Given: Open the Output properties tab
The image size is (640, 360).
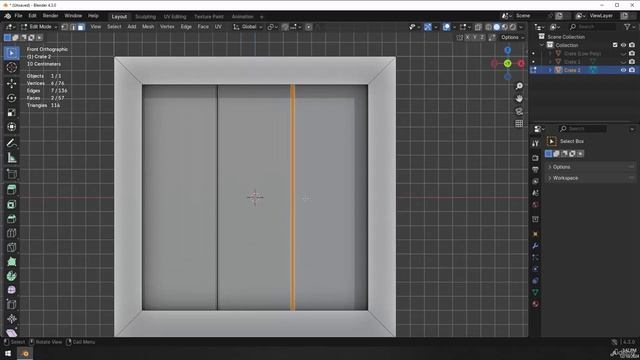Looking at the screenshot, I should 535,169.
